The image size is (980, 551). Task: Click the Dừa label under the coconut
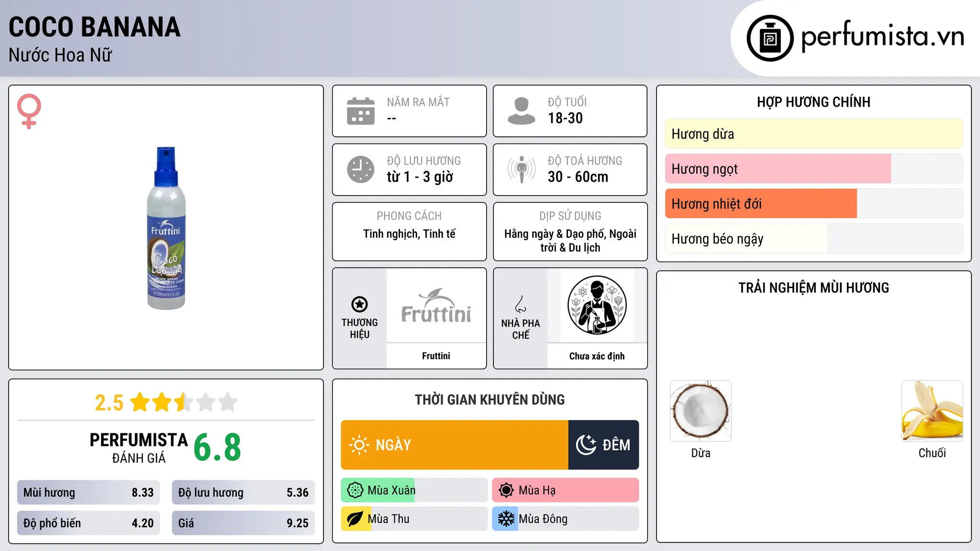coord(701,453)
